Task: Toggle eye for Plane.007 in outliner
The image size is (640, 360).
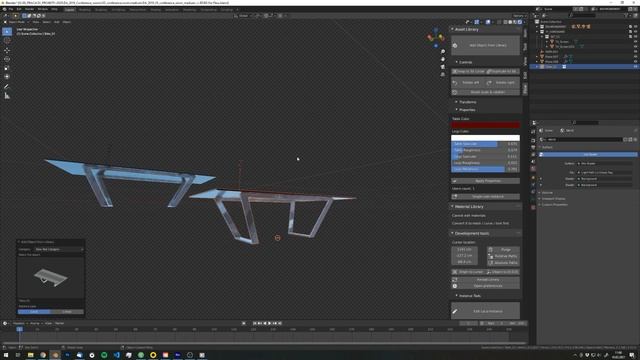Action: [x=636, y=57]
